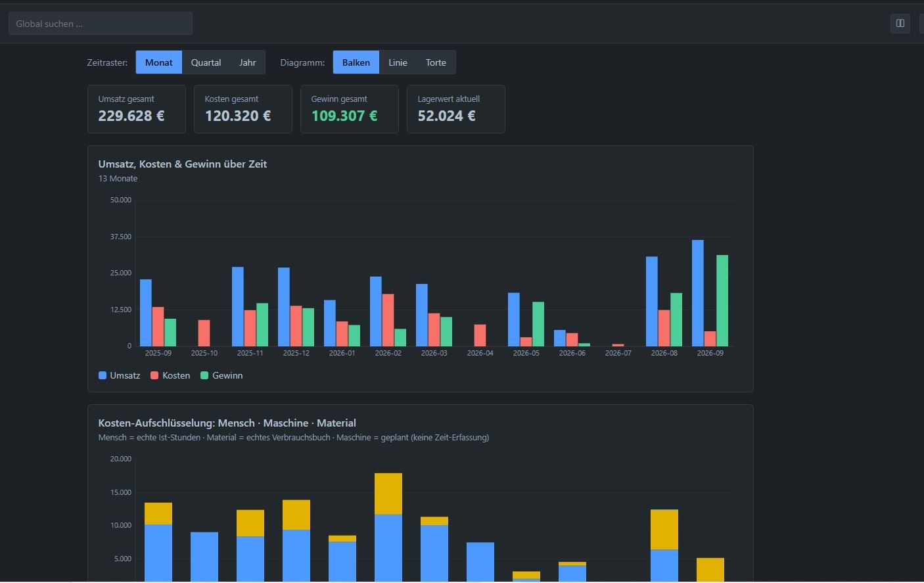Click the "Diagramm:" label
The height and width of the screenshot is (583, 924).
click(302, 62)
